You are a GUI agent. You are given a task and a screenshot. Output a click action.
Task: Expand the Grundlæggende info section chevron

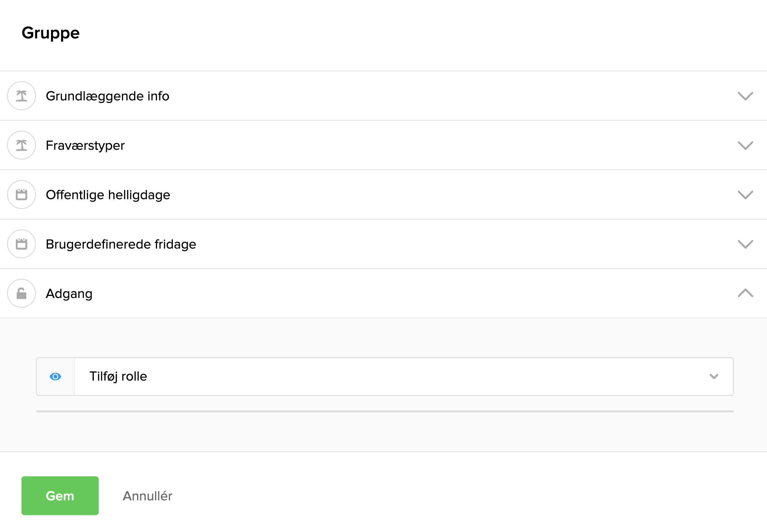pyautogui.click(x=745, y=96)
